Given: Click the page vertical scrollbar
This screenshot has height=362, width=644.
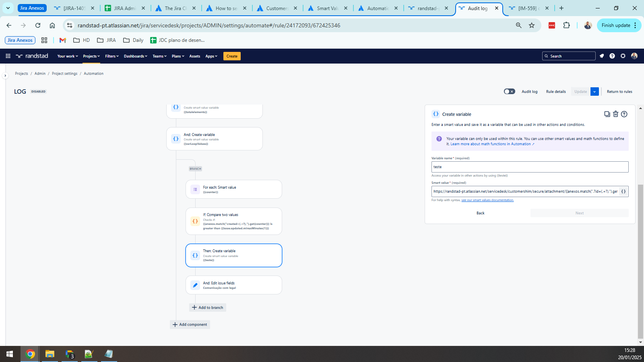Looking at the screenshot, I should point(640,261).
